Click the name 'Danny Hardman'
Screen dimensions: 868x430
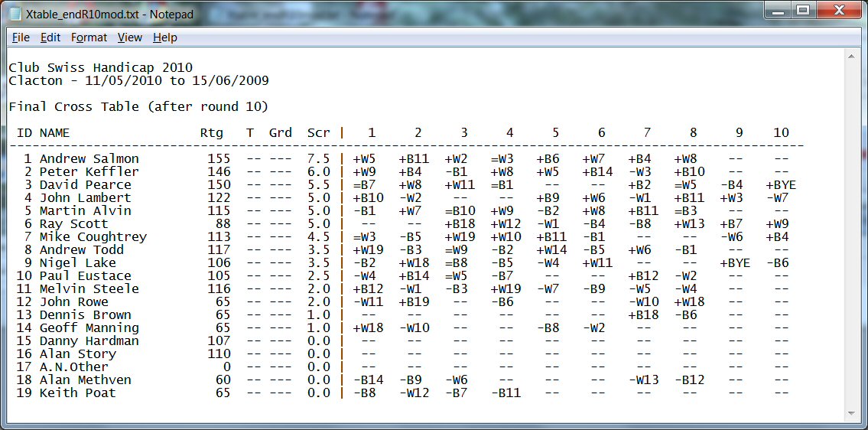point(89,341)
